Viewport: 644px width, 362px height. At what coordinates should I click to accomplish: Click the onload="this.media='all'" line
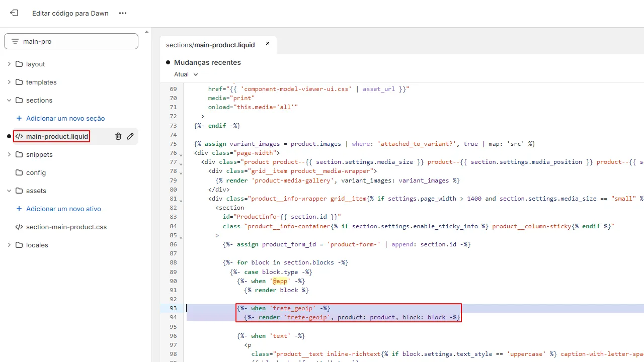coord(253,107)
